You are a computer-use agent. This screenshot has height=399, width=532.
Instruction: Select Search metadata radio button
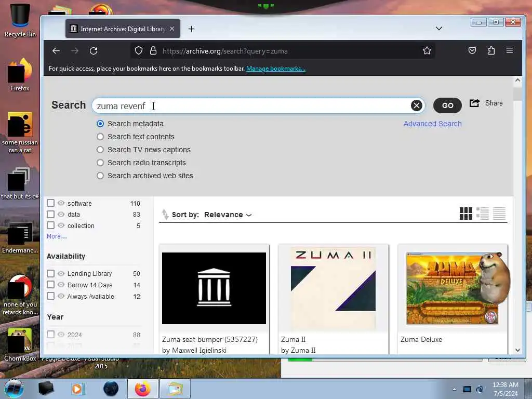[x=100, y=124]
